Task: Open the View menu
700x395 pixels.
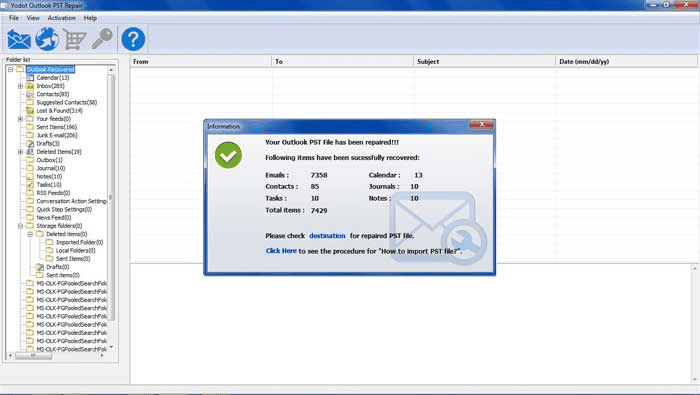Action: (33, 18)
